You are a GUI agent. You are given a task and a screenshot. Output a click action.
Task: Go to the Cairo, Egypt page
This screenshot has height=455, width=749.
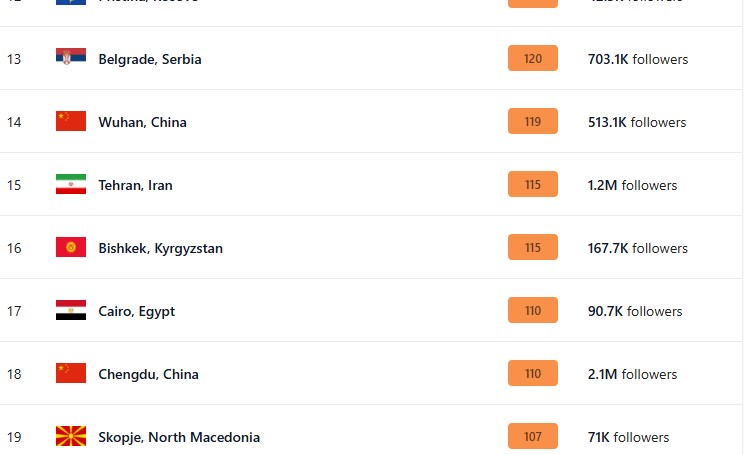click(x=136, y=311)
